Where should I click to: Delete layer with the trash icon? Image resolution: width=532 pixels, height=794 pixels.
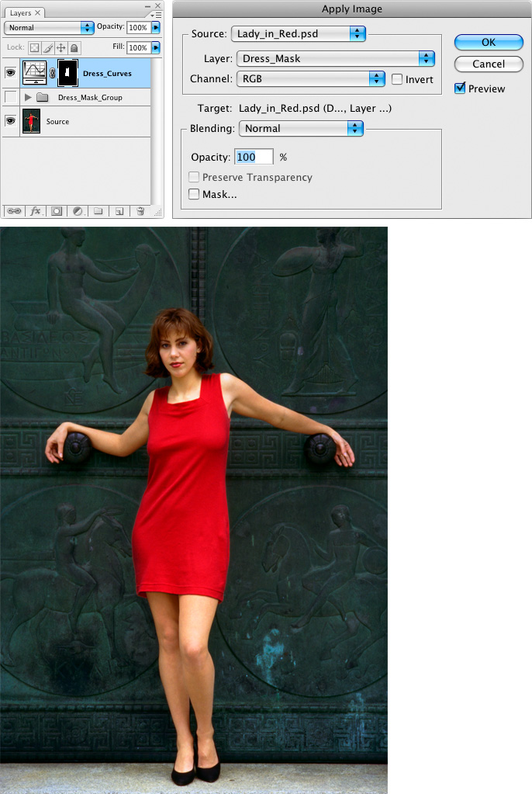[x=140, y=210]
